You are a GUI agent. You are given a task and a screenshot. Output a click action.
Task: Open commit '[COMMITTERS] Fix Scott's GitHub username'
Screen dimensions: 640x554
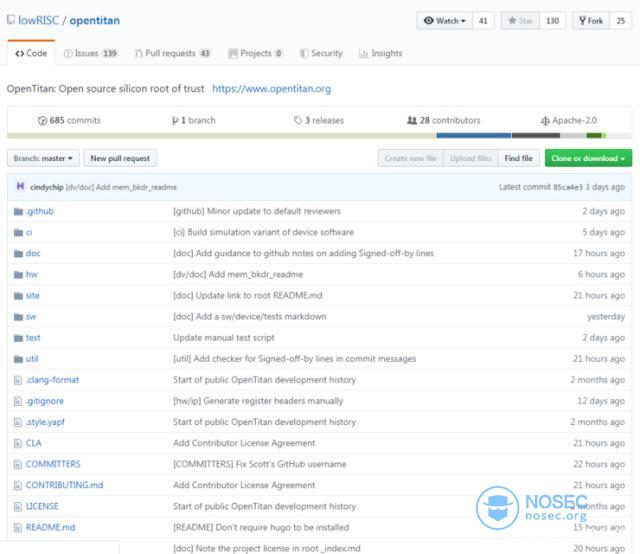260,464
